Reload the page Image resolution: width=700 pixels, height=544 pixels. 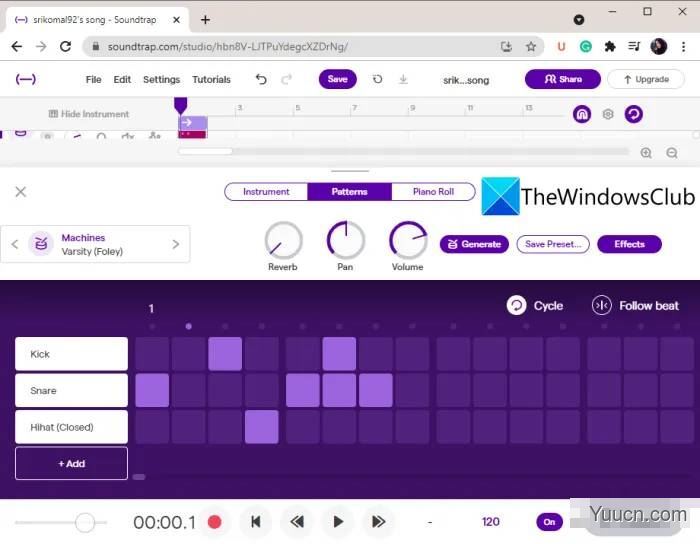click(x=66, y=46)
